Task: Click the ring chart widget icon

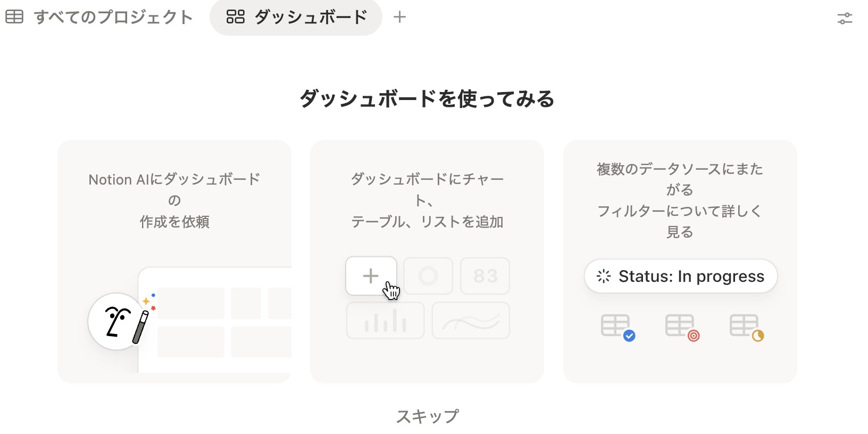Action: (428, 276)
